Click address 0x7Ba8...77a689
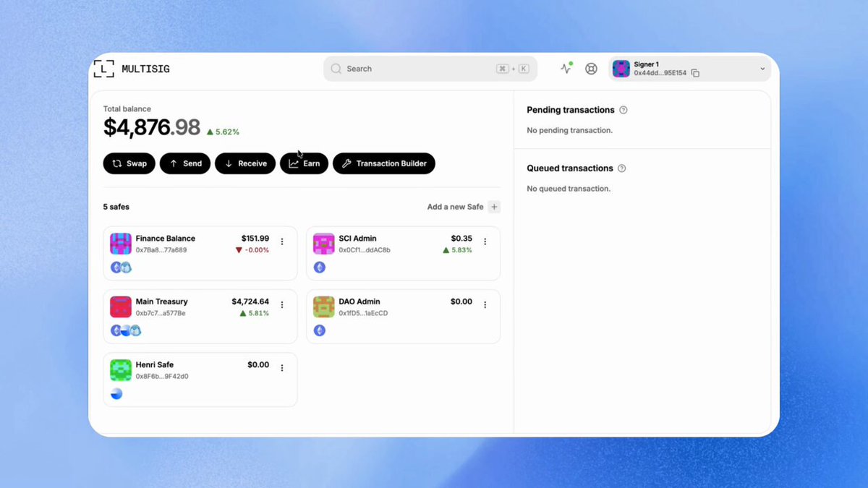This screenshot has width=868, height=488. 161,250
